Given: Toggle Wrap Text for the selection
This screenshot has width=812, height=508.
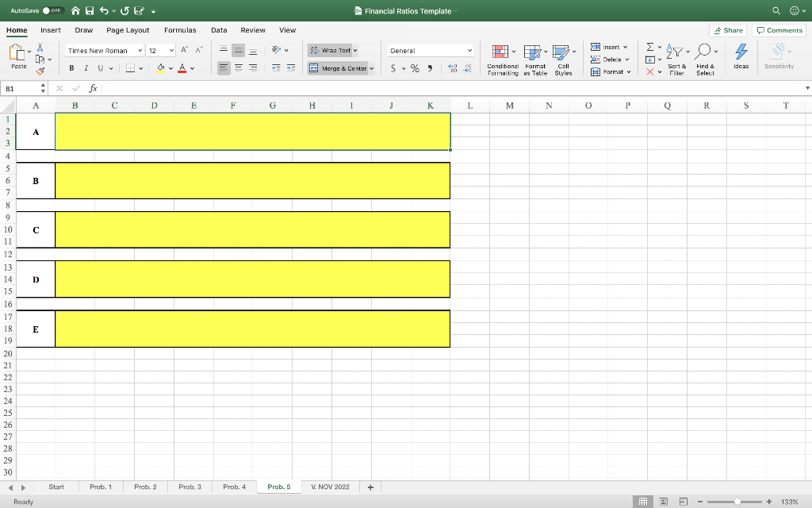Looking at the screenshot, I should (332, 49).
